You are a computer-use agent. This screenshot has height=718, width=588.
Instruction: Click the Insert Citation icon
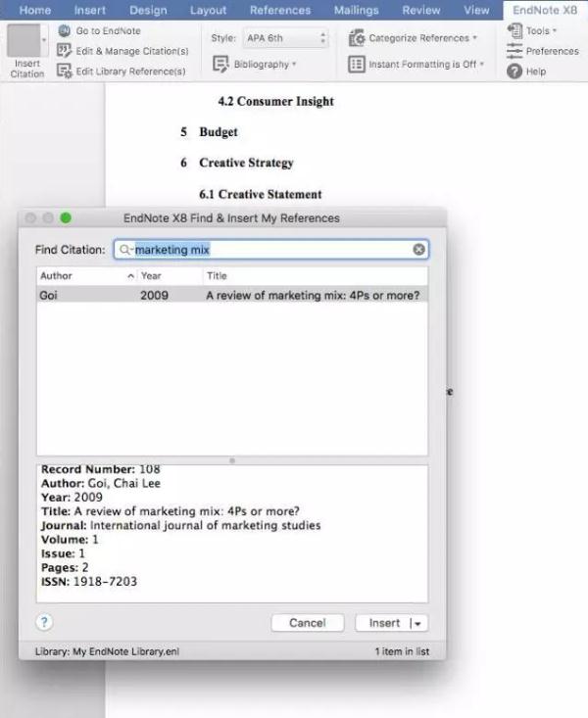click(24, 41)
